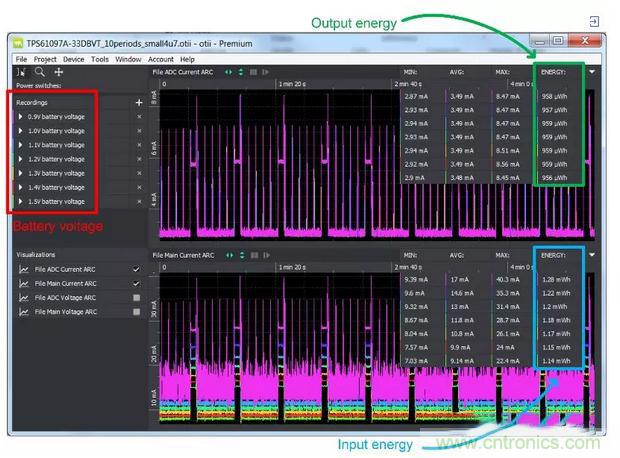620x458 pixels.
Task: Delete the 1.2V battery voltage recording
Action: (x=139, y=159)
